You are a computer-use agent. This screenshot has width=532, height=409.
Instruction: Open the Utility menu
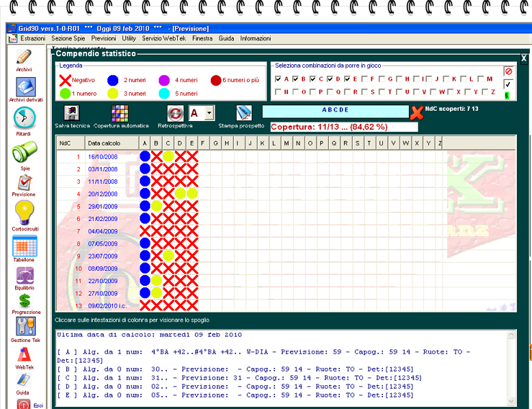coord(129,38)
